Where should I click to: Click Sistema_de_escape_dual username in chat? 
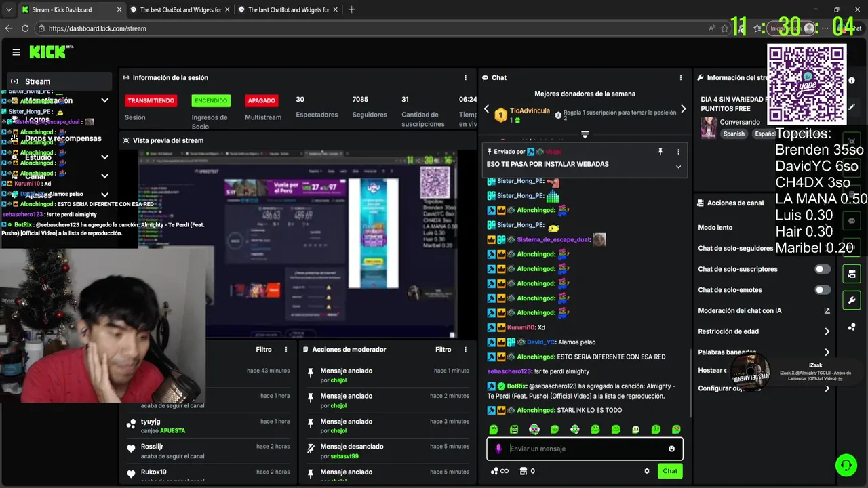pyautogui.click(x=553, y=239)
